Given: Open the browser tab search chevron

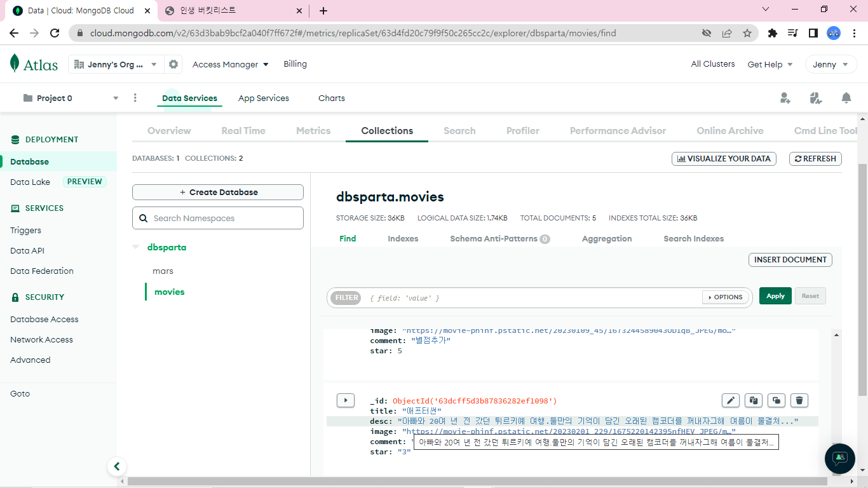Looking at the screenshot, I should (x=766, y=10).
